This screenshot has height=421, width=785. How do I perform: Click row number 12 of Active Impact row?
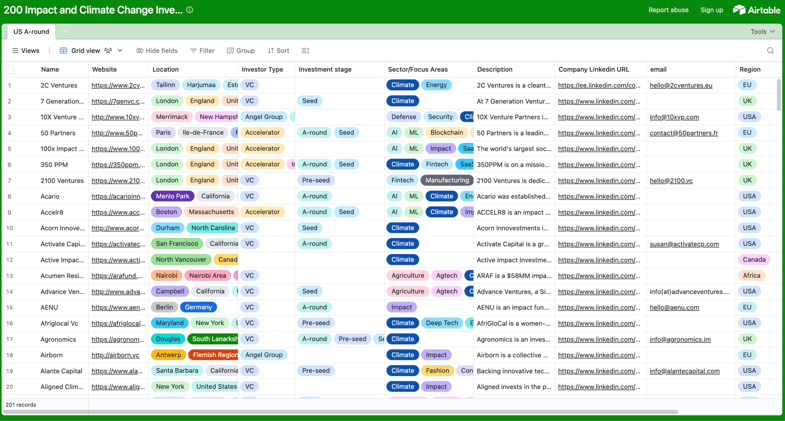pyautogui.click(x=10, y=260)
